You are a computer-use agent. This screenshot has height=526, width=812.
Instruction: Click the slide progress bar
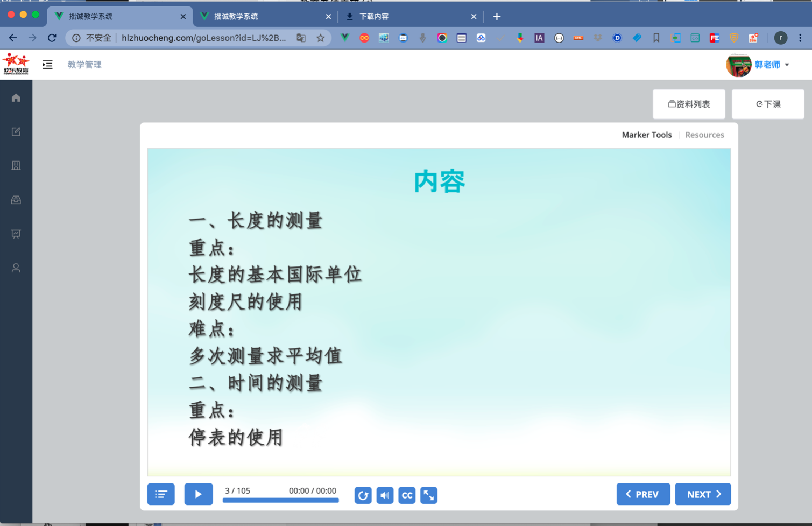coord(281,500)
